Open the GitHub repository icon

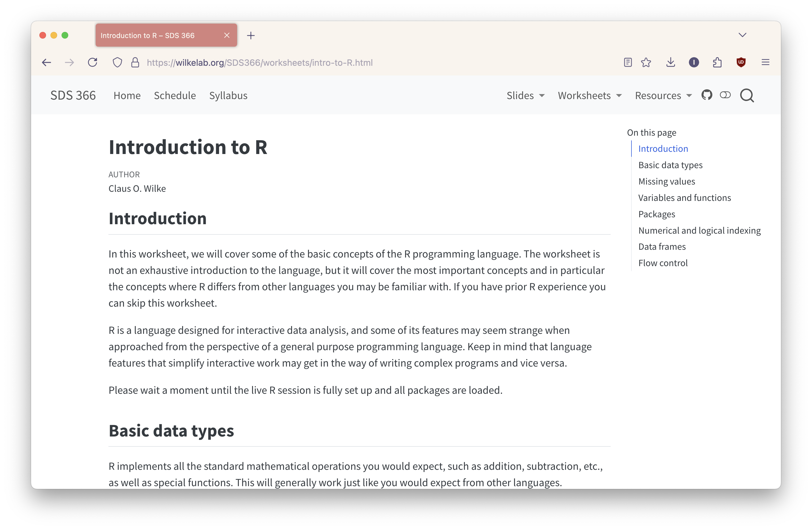pyautogui.click(x=707, y=95)
